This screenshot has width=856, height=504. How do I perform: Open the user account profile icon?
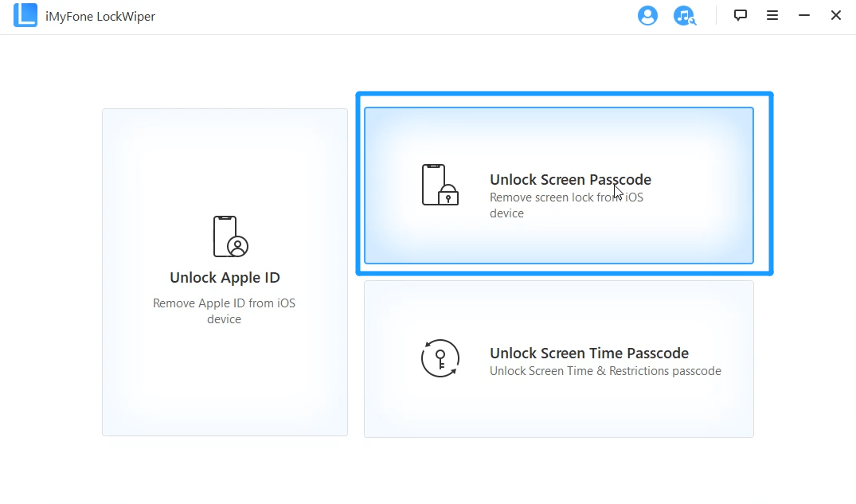647,15
